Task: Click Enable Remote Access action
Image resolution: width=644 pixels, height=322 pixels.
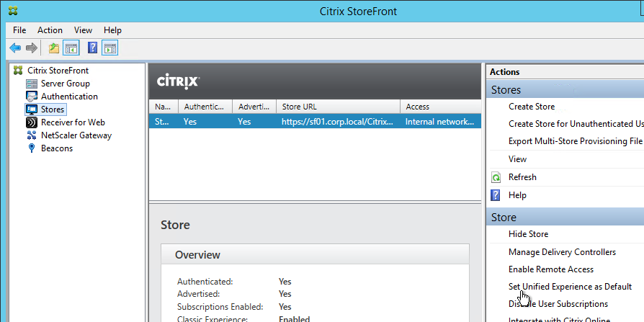Action: point(551,269)
